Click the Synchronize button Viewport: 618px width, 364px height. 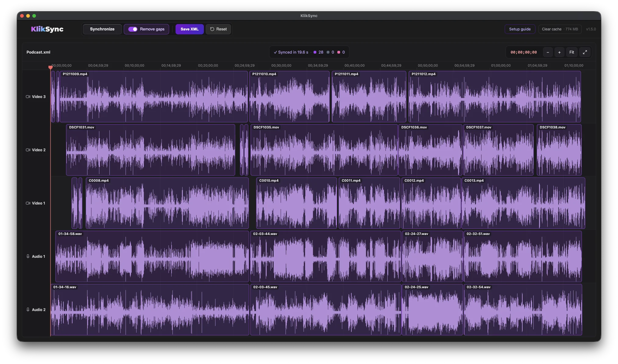pos(102,29)
